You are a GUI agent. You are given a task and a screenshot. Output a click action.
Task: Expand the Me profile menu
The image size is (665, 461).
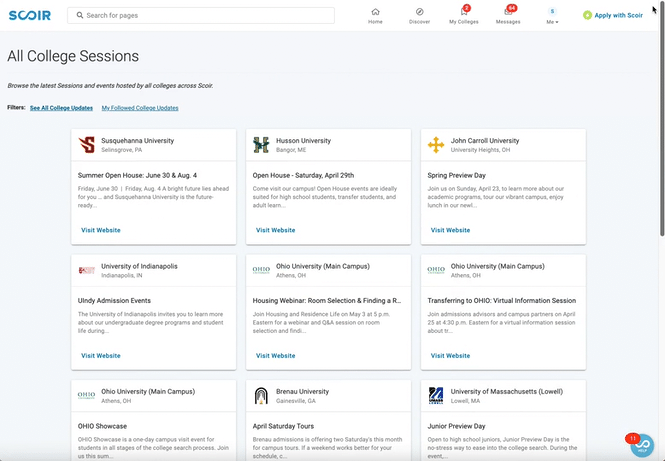point(552,16)
